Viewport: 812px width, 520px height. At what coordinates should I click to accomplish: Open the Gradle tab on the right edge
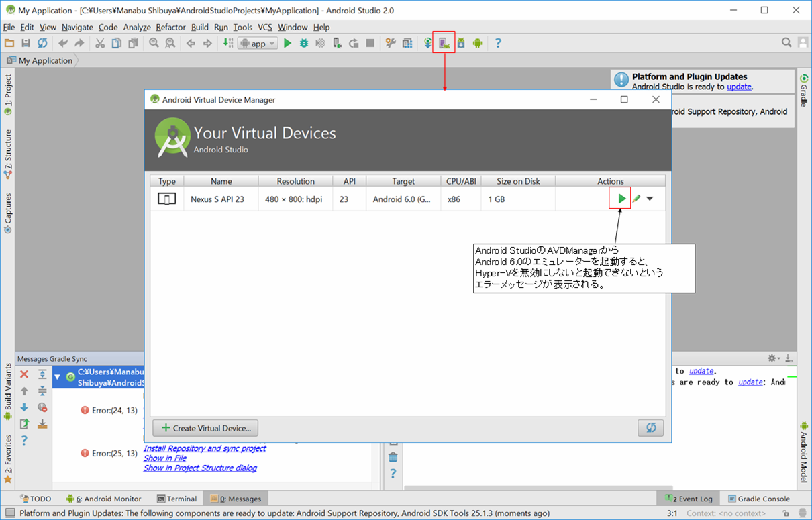point(803,91)
